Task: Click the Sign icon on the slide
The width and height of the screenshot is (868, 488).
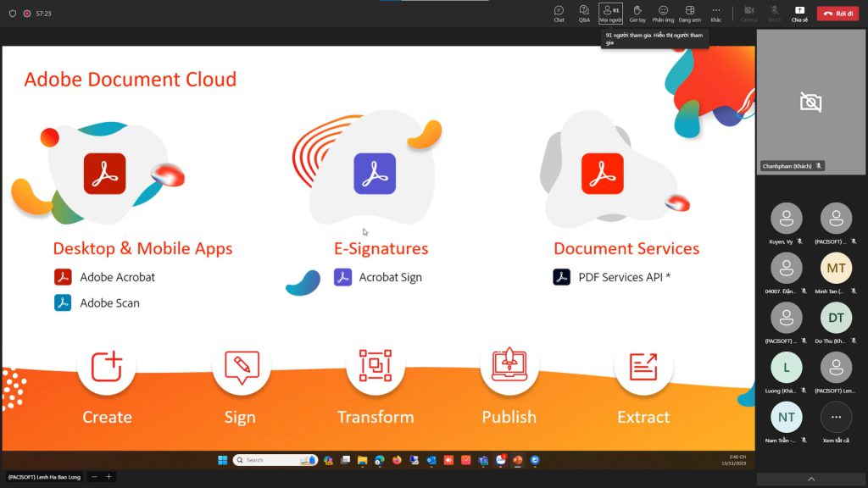Action: click(242, 366)
